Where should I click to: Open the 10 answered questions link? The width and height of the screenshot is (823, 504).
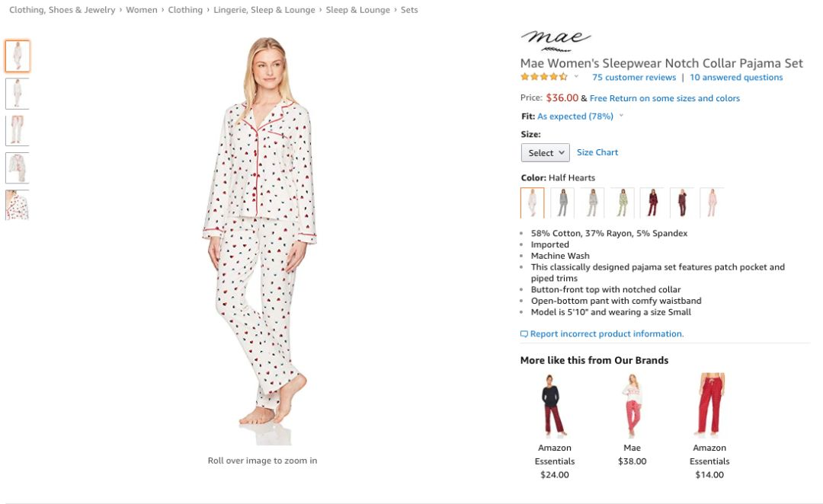pos(736,77)
